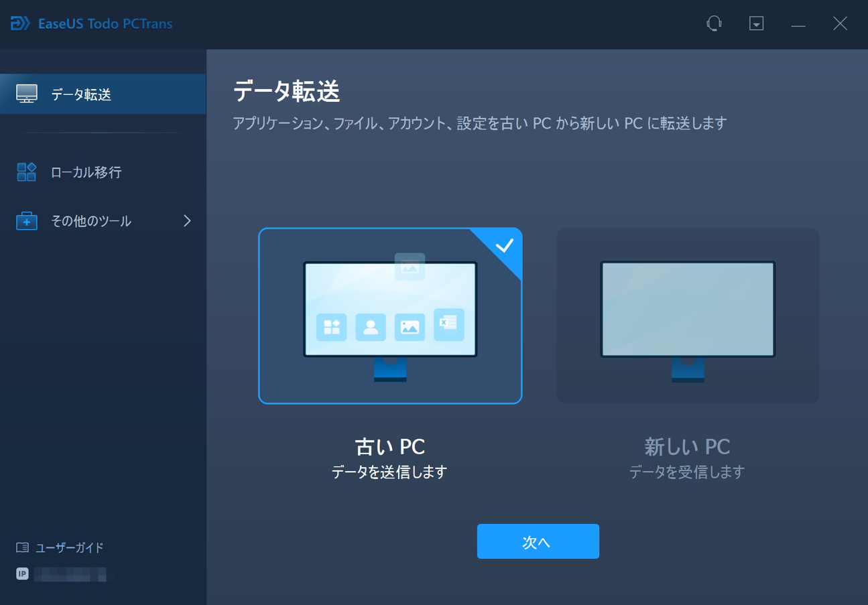Open the ローカル移行 section
The width and height of the screenshot is (868, 605).
coord(86,172)
